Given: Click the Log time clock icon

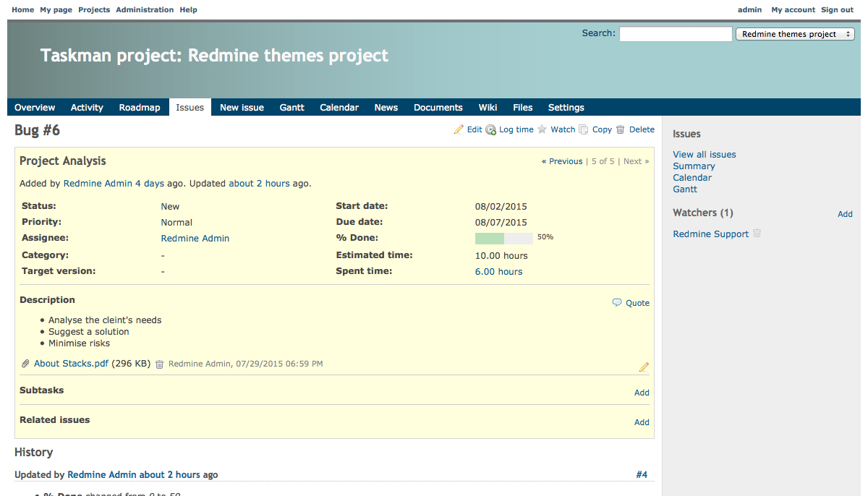Looking at the screenshot, I should [x=490, y=130].
